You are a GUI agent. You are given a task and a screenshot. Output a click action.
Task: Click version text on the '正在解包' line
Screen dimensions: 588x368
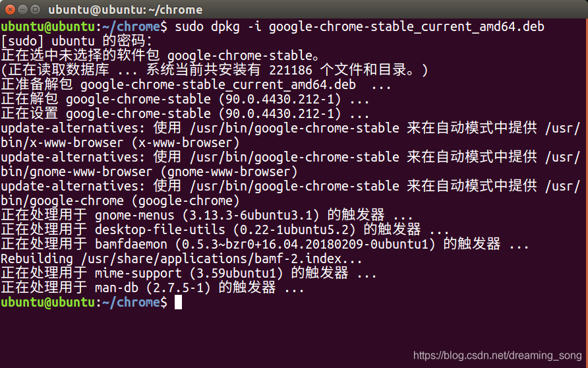point(279,100)
